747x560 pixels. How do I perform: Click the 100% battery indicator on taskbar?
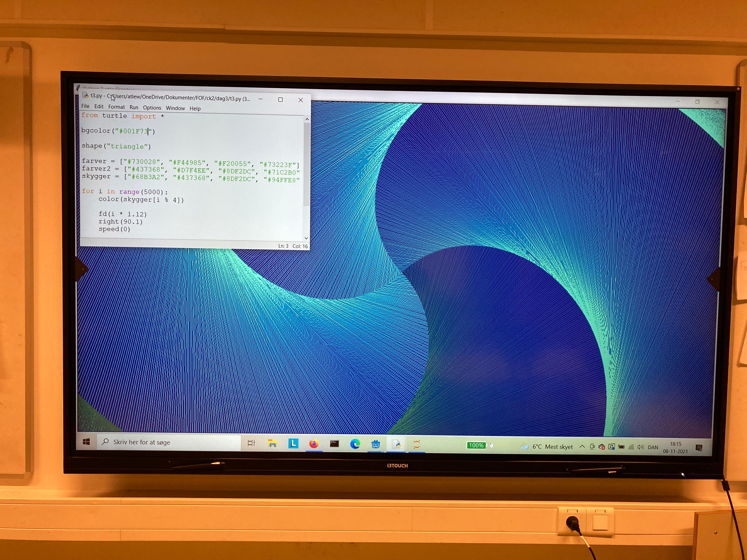[x=476, y=446]
